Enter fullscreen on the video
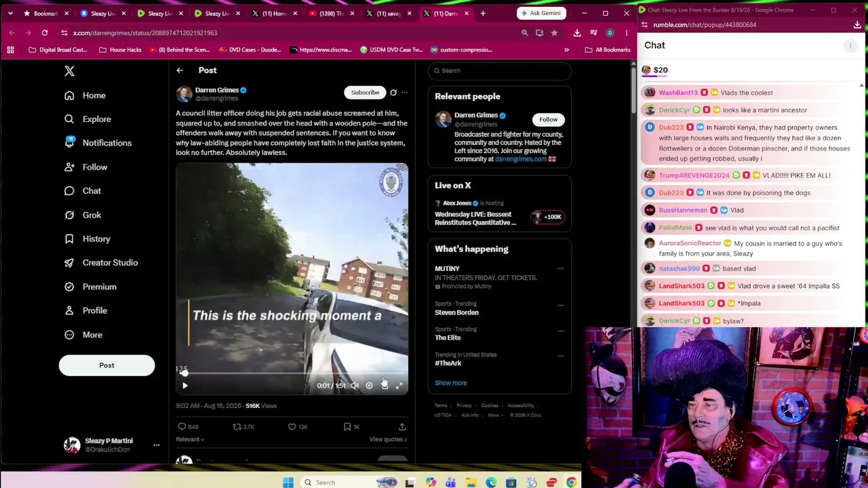868x488 pixels. 399,386
